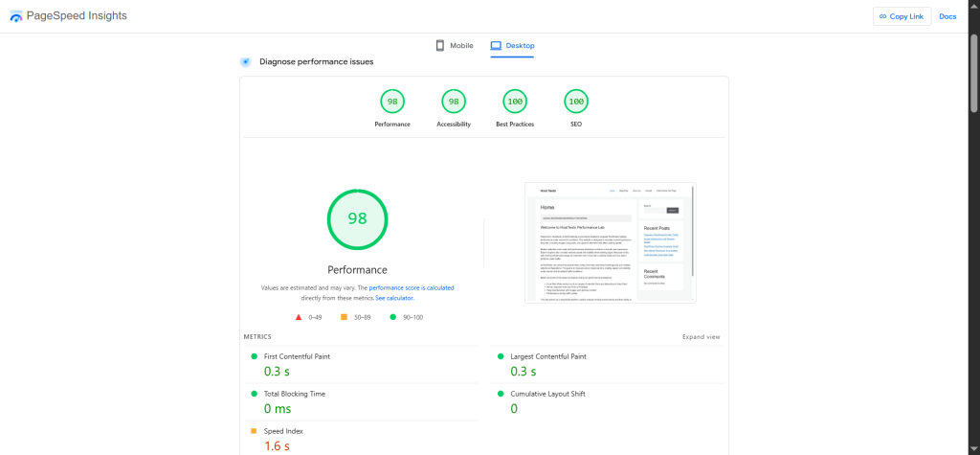Open the performance score is calculated link

(412, 287)
